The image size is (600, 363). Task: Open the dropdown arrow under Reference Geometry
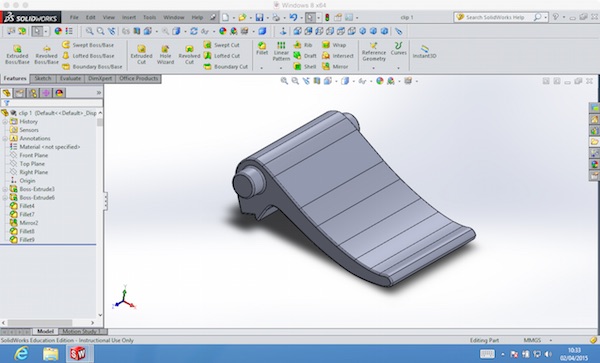(x=374, y=68)
